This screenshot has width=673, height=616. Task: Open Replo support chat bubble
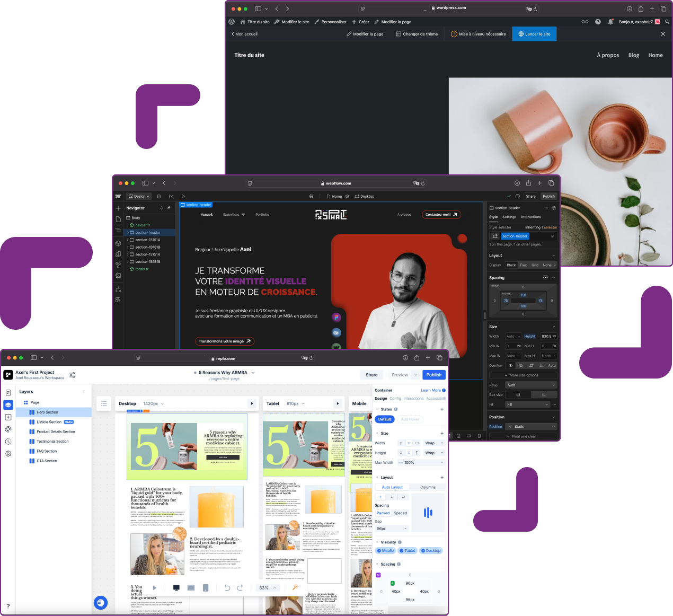tap(101, 603)
